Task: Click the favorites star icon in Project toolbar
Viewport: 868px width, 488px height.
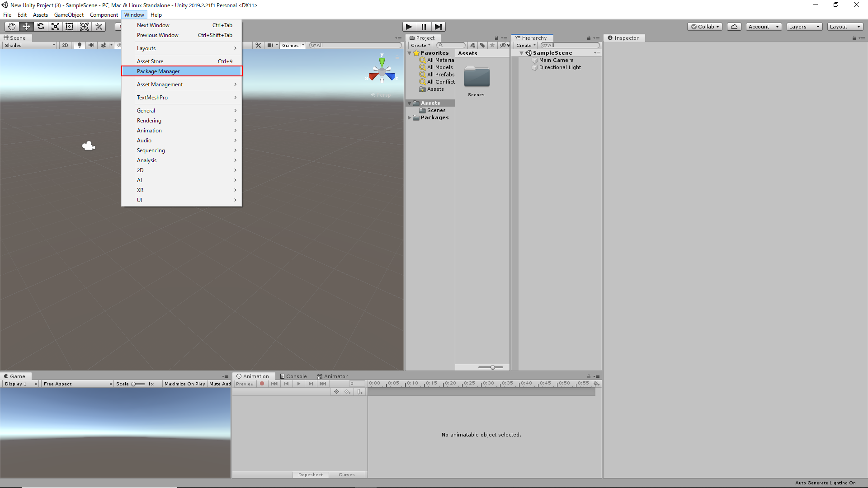Action: pos(492,45)
